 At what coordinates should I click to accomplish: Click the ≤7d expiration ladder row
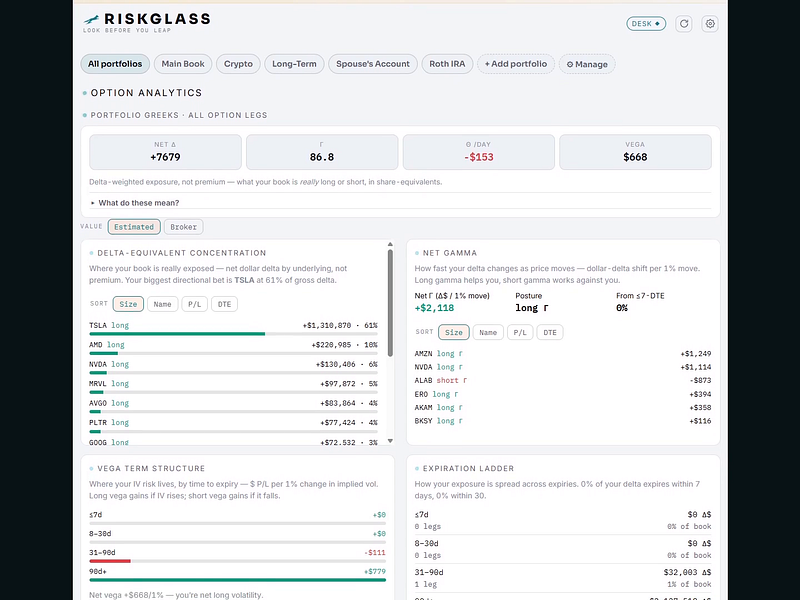[x=563, y=520]
